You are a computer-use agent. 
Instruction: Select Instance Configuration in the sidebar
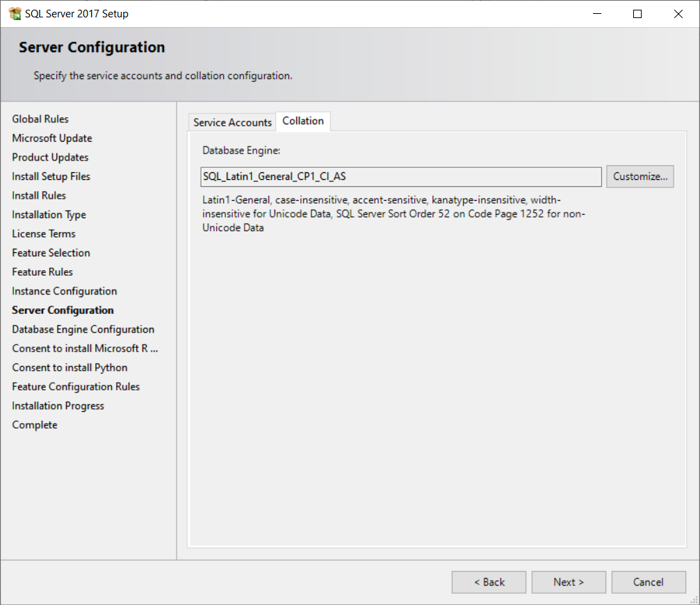tap(64, 291)
